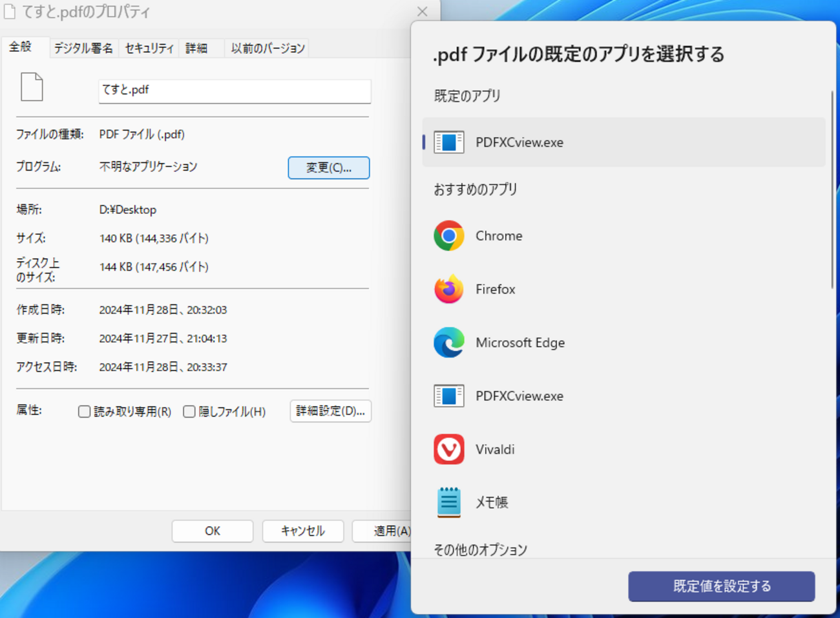Image resolution: width=840 pixels, height=618 pixels.
Task: Confirm with the OK button
Action: coord(213,531)
